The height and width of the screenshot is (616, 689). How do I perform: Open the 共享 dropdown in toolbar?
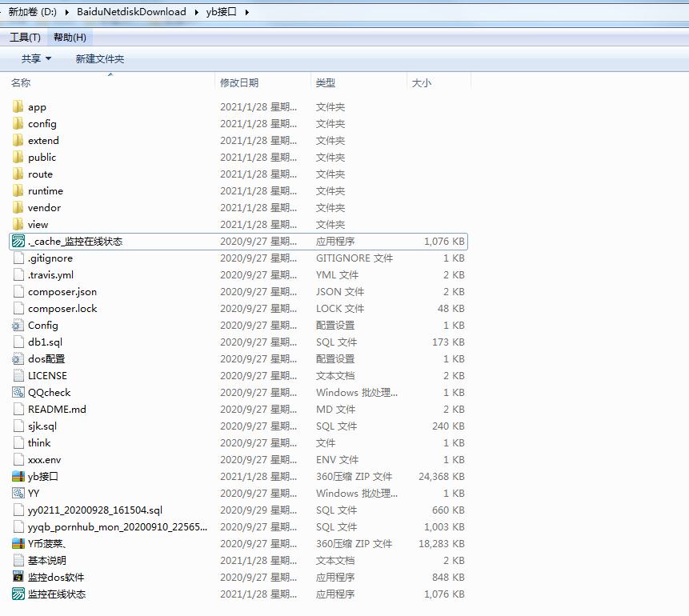click(x=36, y=59)
